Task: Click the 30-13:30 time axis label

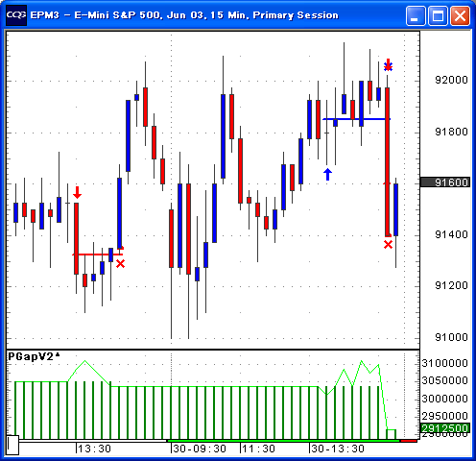Action: pos(338,449)
